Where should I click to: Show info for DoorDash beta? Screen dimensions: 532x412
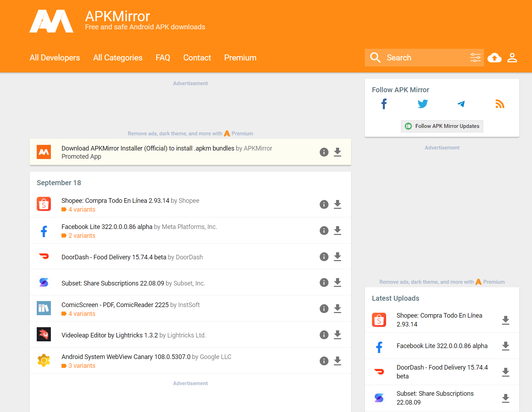click(324, 257)
